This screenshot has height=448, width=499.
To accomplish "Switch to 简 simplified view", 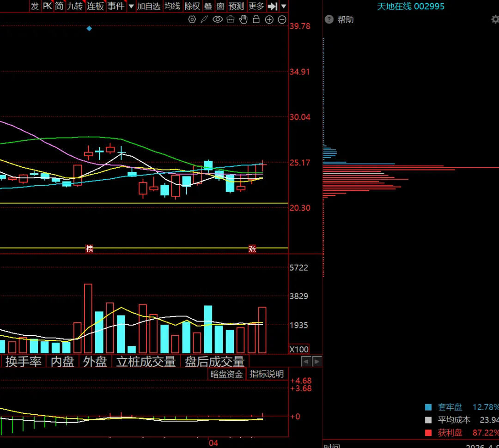I will [x=59, y=6].
